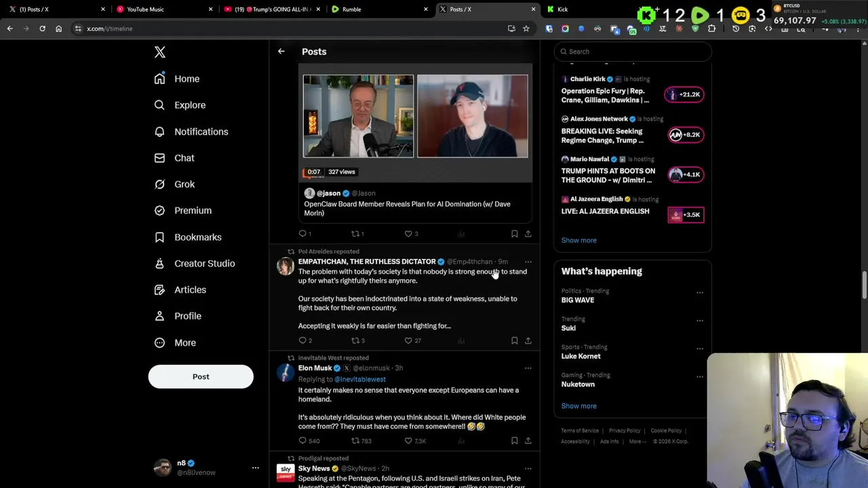Viewport: 868px width, 488px height.
Task: Open options for Suki trend
Action: [700, 321]
